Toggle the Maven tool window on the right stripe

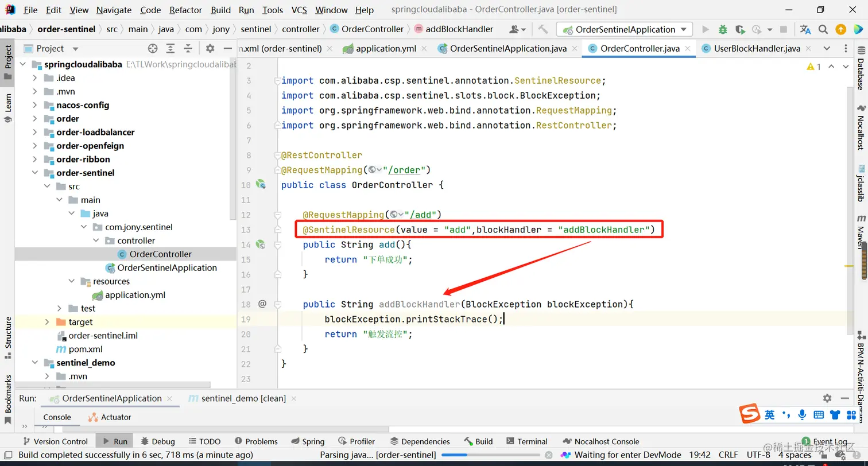861,232
